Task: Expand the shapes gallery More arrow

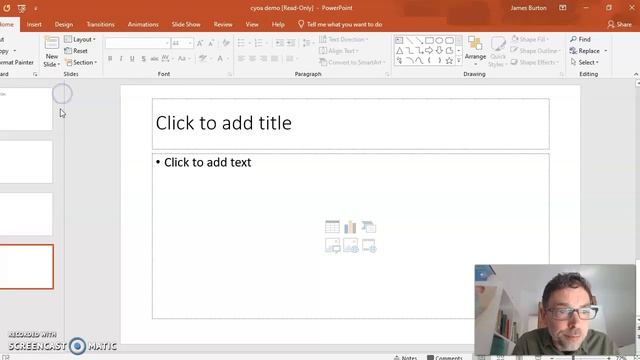Action: pyautogui.click(x=459, y=61)
